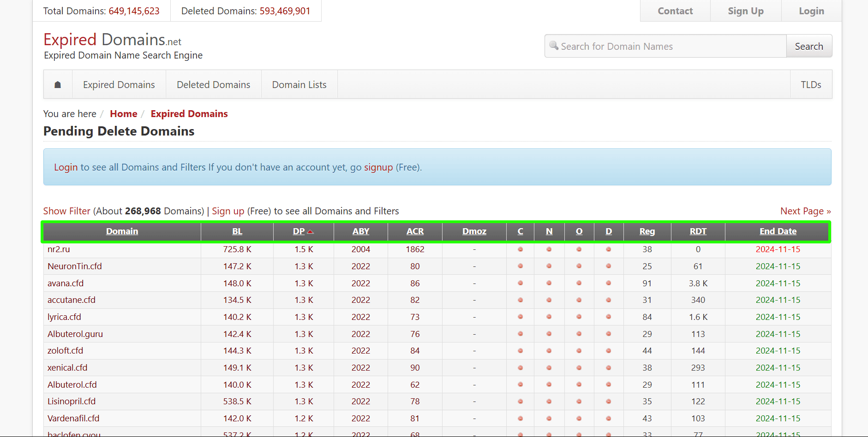Click avana.cfd red dot under N column
Image resolution: width=868 pixels, height=437 pixels.
pyautogui.click(x=549, y=283)
